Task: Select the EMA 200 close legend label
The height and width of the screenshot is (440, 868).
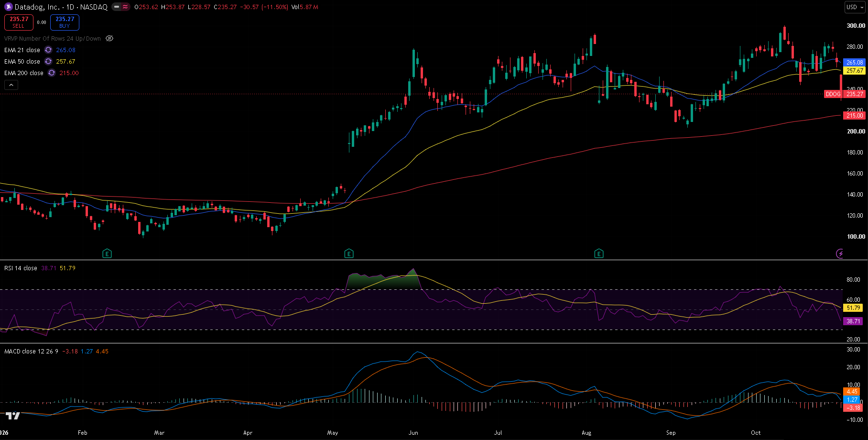Action: [x=24, y=73]
